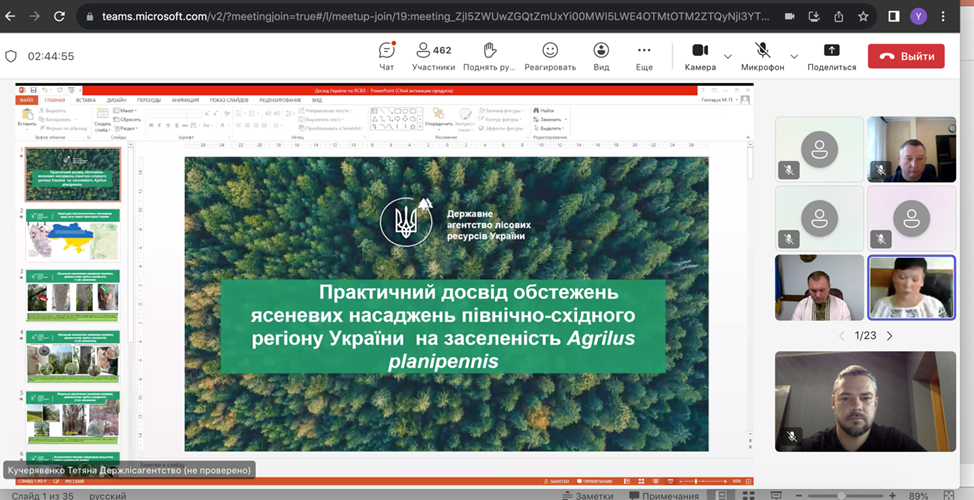Image resolution: width=974 pixels, height=500 pixels.
Task: Click Вставить paste button in ribbon
Action: click(27, 117)
